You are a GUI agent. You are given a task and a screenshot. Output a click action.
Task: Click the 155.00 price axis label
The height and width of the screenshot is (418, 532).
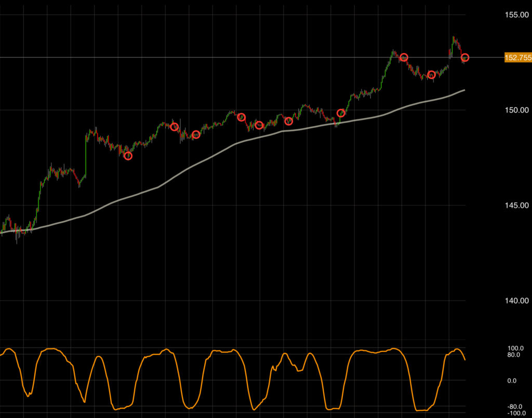tap(516, 15)
